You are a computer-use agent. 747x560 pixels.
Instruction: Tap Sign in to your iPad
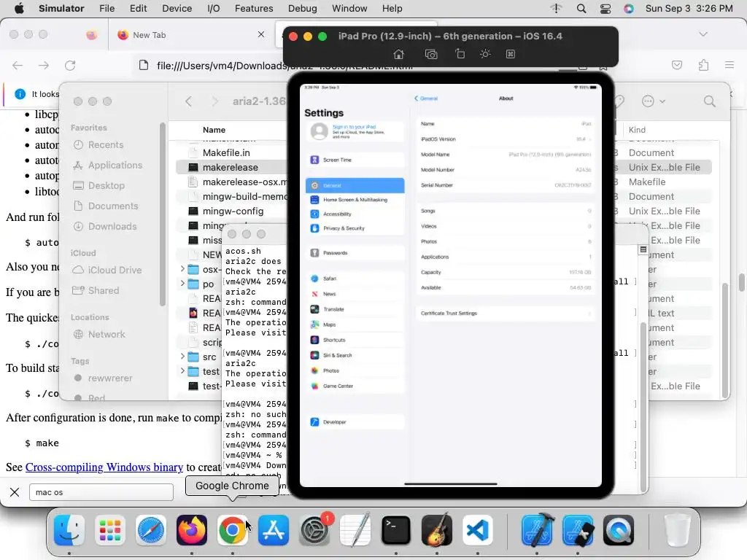tap(355, 131)
